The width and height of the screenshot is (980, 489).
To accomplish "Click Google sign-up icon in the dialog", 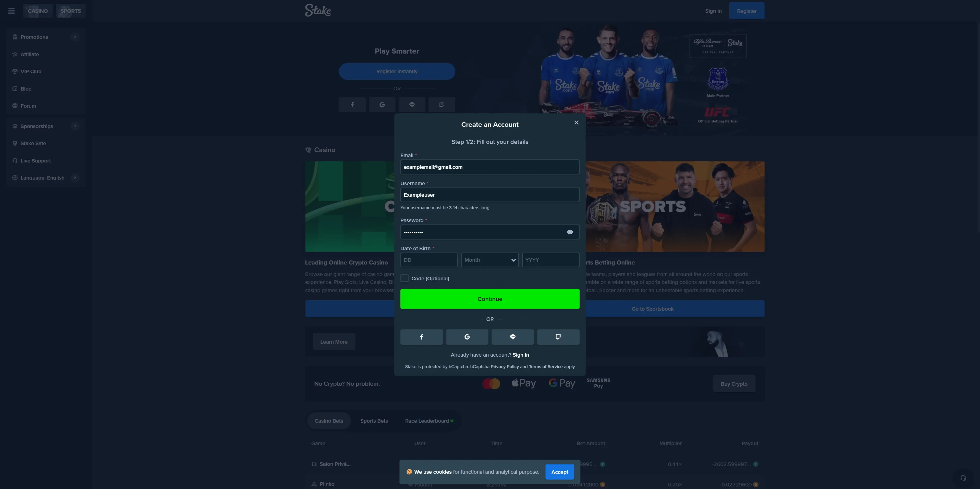I will click(467, 337).
